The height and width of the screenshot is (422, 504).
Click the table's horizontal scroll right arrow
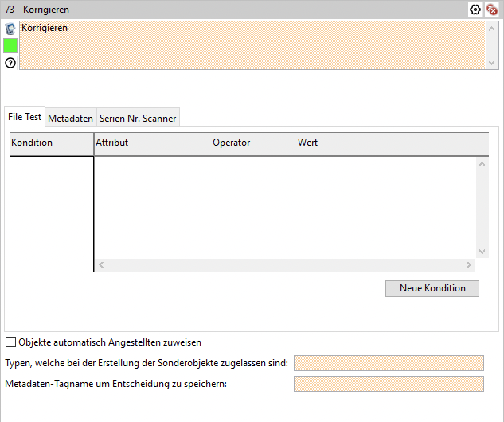(469, 264)
